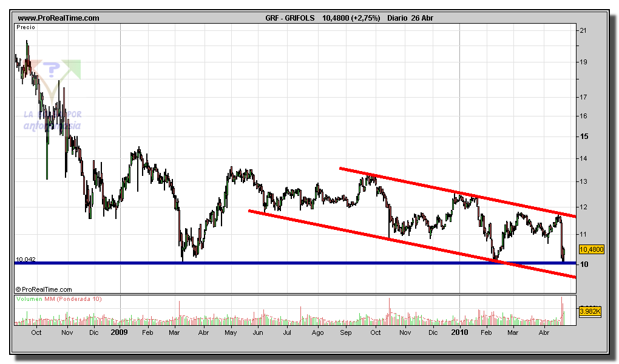Viewport: 619px width, 364px height.
Task: Click the 2010 year label on time axis
Action: coord(459,332)
